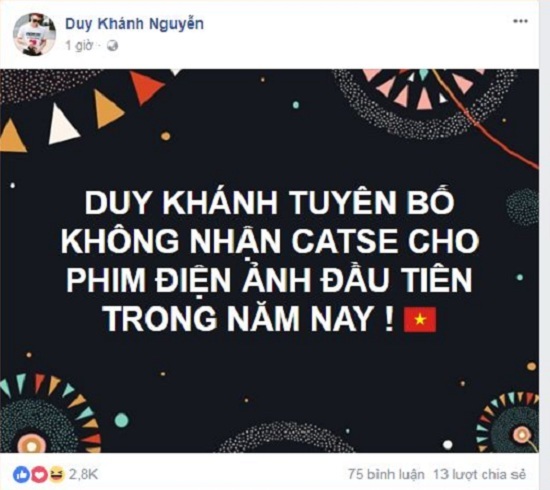Show the 75 bình luận comments
This screenshot has height=490, width=550.
pyautogui.click(x=386, y=475)
